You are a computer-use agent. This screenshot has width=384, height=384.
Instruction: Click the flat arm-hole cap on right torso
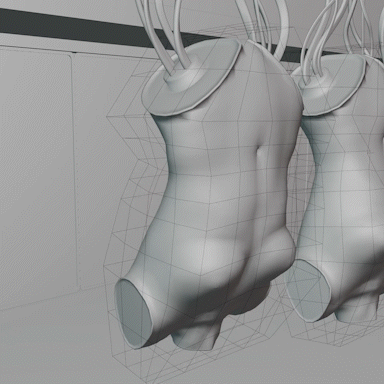pos(308,290)
